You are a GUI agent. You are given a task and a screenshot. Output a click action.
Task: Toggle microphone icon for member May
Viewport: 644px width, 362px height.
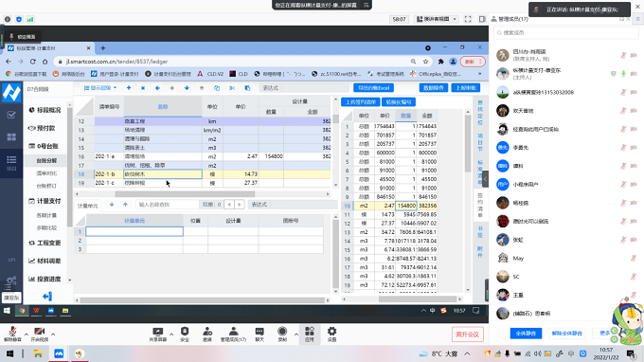click(634, 258)
